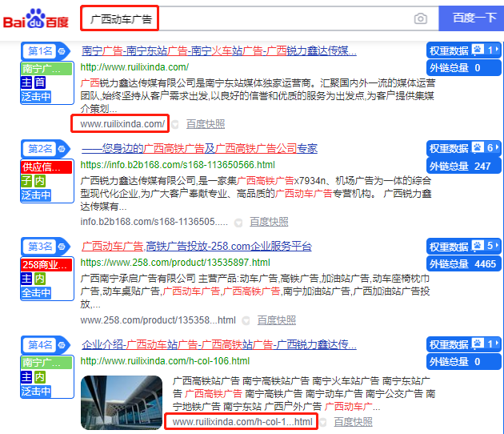
Task: Expand the arrow on 权重数据 6
Action: click(497, 147)
